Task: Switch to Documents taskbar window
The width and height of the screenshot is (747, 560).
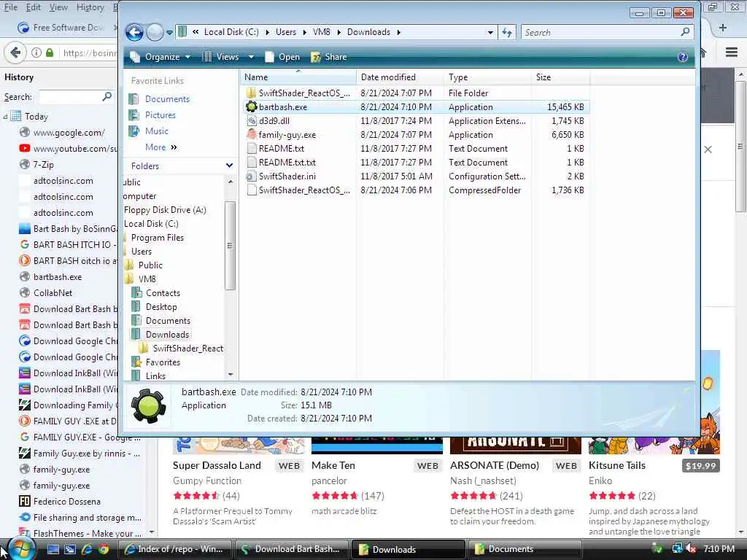Action: (x=525, y=549)
